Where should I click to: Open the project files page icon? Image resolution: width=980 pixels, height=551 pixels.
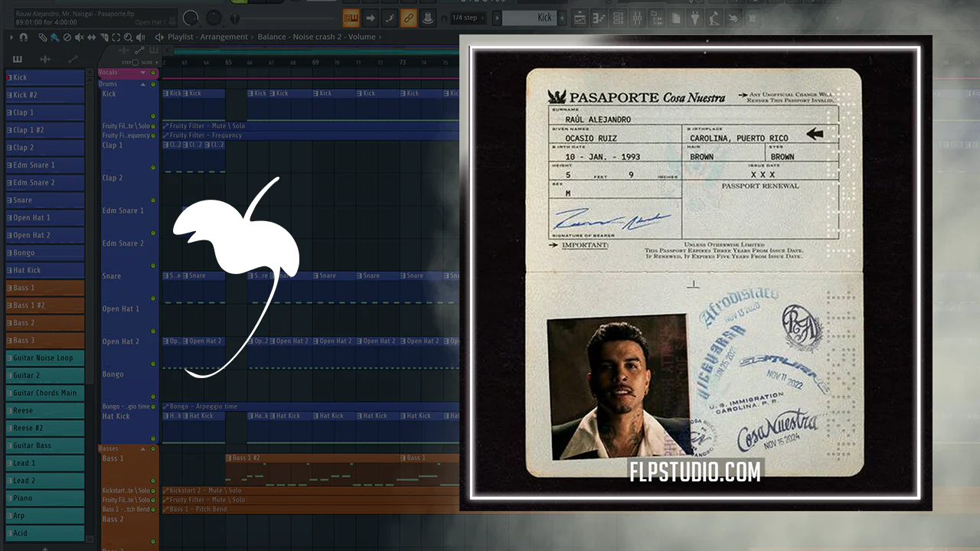click(676, 18)
